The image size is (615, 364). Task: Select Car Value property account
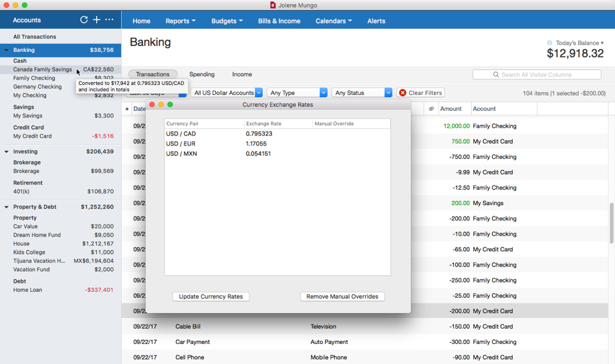coord(60,226)
